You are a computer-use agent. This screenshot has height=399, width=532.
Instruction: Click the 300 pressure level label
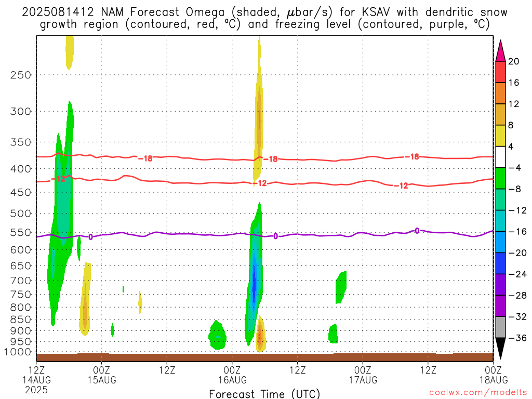[x=21, y=111]
